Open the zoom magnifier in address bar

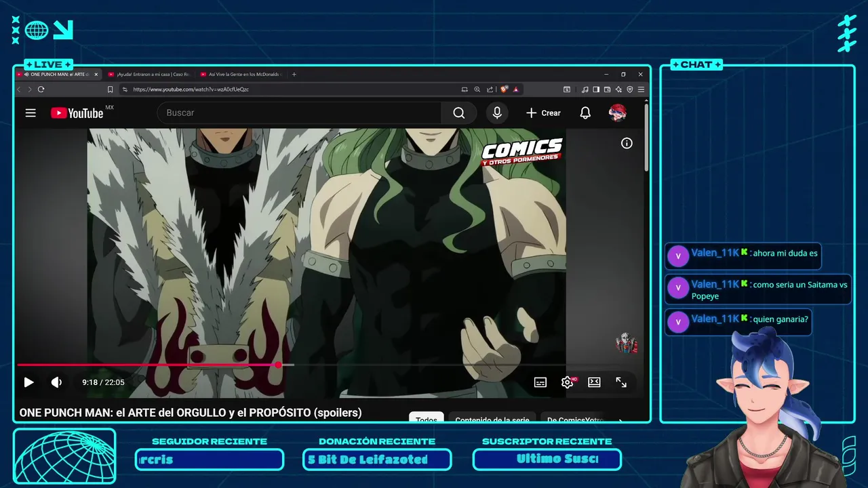click(477, 89)
